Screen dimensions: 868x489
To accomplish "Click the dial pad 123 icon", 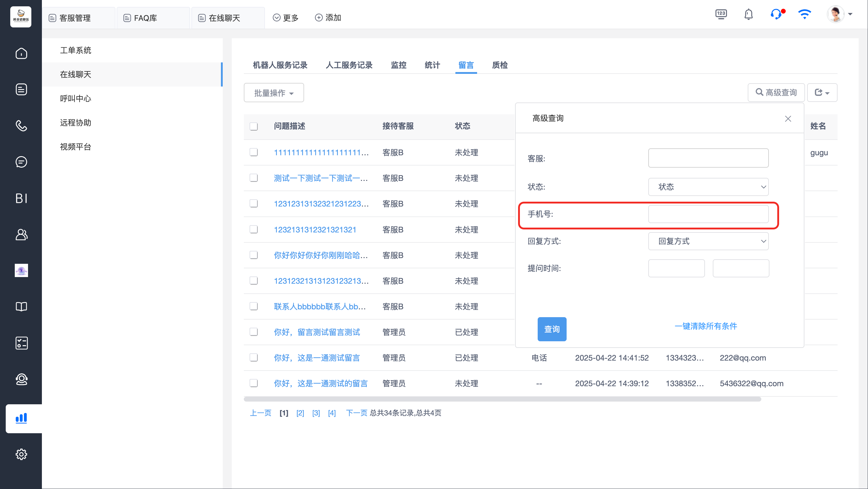I will (721, 14).
